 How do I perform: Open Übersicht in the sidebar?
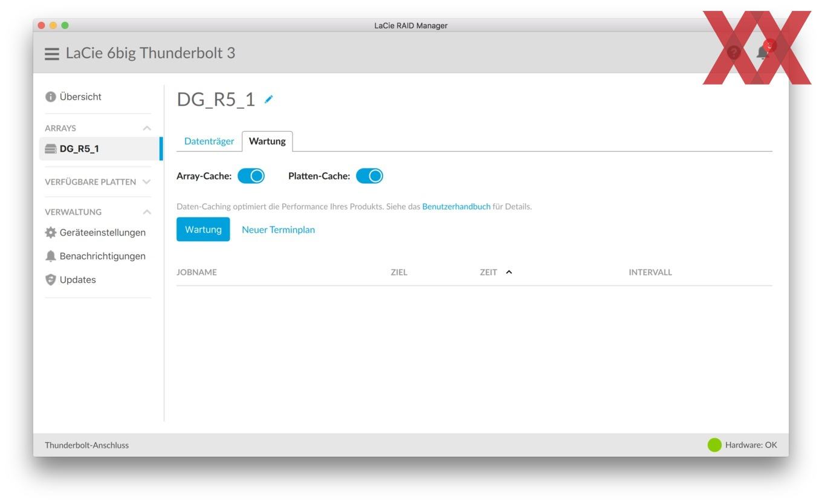click(80, 97)
